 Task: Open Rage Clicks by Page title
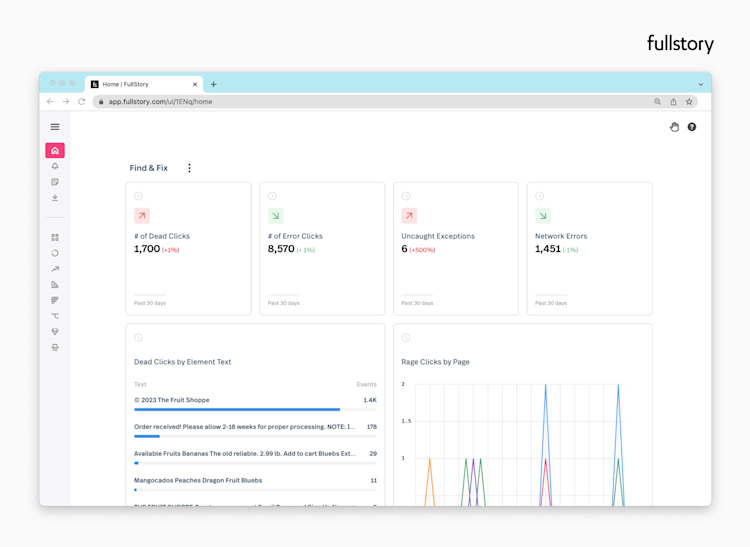click(x=435, y=362)
